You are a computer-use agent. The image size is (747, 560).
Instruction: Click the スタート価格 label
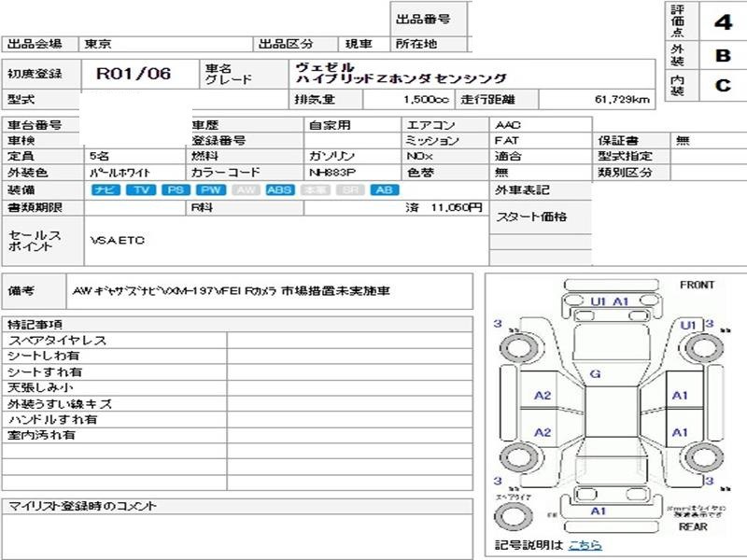tap(531, 217)
